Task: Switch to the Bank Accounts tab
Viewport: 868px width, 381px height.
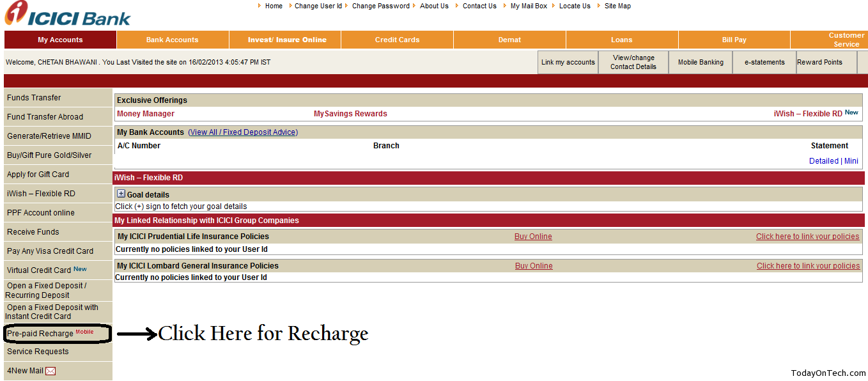Action: pos(173,40)
